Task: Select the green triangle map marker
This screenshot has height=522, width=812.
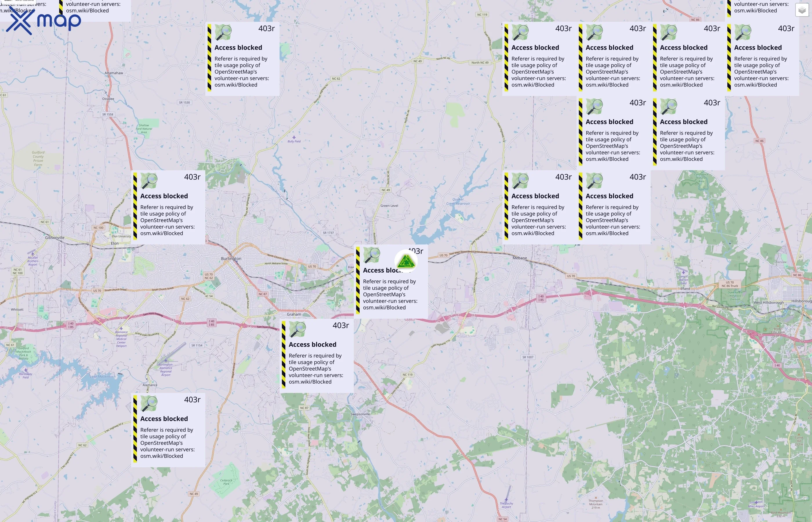Action: coord(406,262)
